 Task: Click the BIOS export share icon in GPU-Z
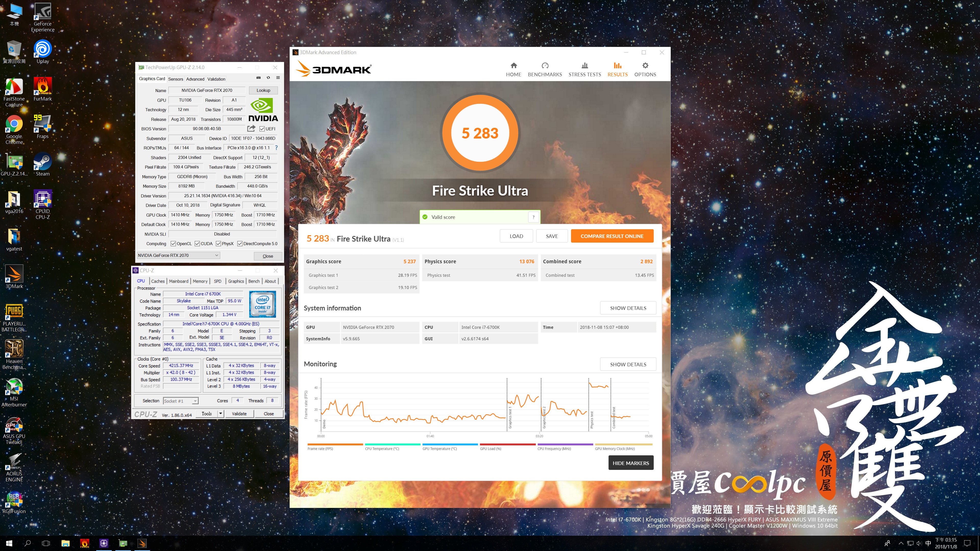251,129
